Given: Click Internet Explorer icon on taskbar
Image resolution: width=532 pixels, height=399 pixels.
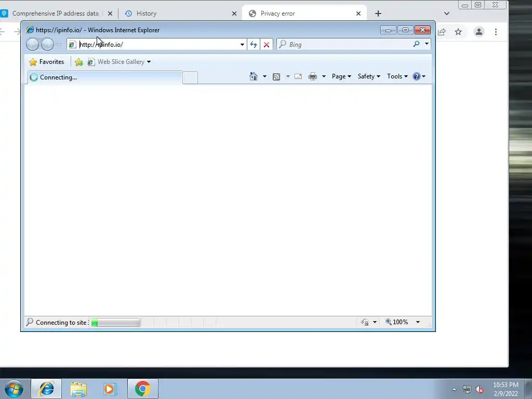Looking at the screenshot, I should (x=46, y=389).
